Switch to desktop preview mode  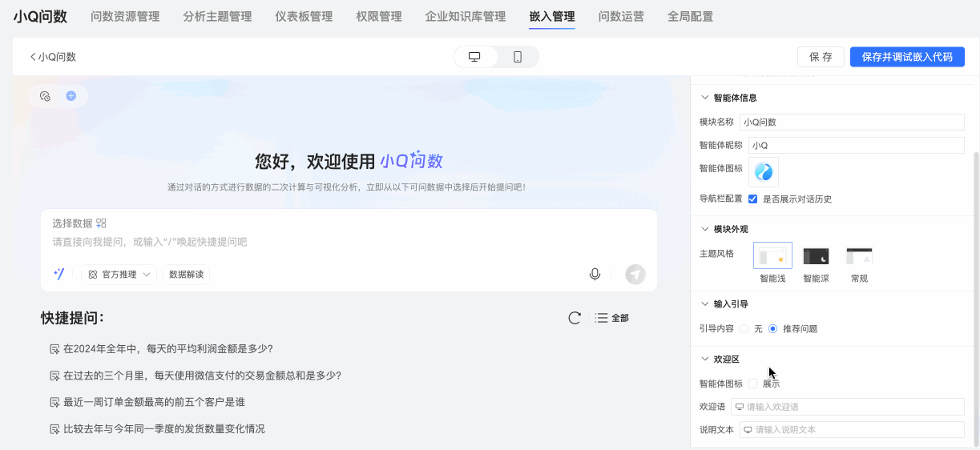click(x=474, y=57)
